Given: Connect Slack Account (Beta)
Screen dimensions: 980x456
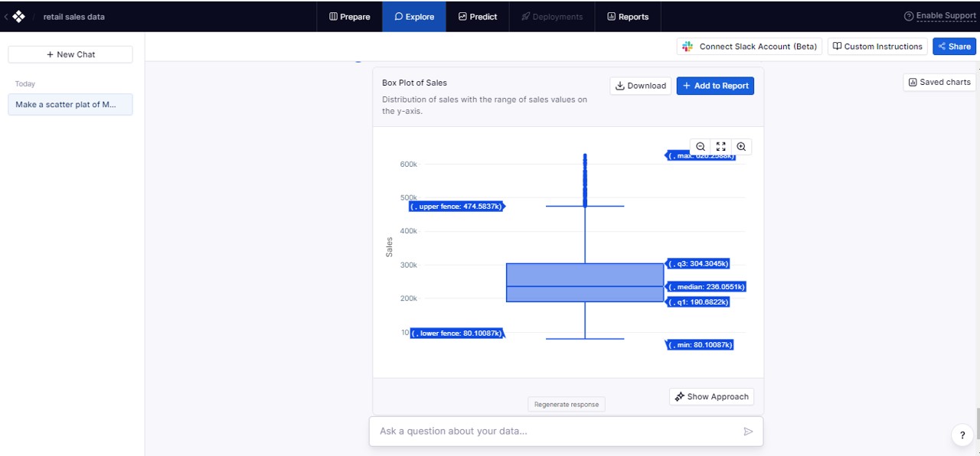Looking at the screenshot, I should pos(750,47).
